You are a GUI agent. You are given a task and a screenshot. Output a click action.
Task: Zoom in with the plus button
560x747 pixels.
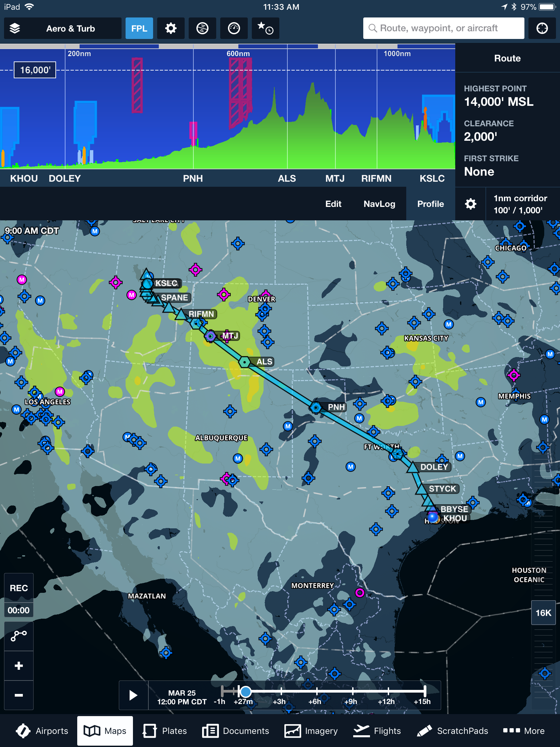pos(18,666)
